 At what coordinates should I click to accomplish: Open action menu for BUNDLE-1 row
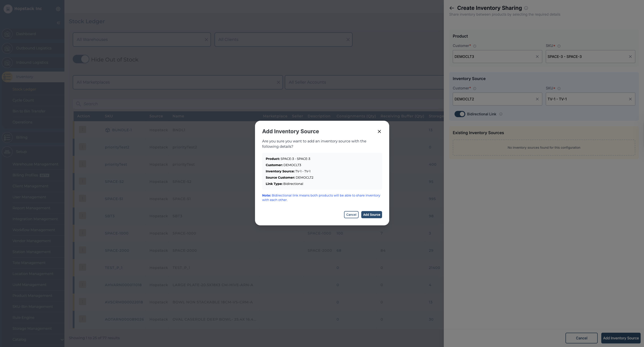pos(83,130)
